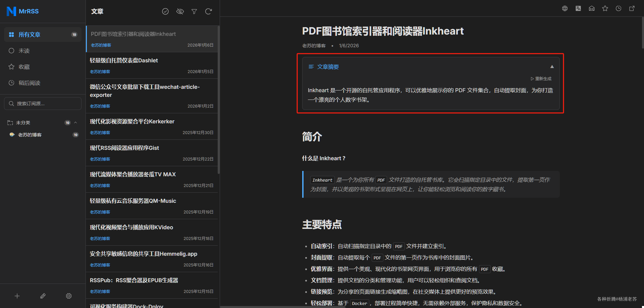The width and height of the screenshot is (644, 308).
Task: Click 老苏的博客 source under Kerkerker article
Action: tap(100, 133)
